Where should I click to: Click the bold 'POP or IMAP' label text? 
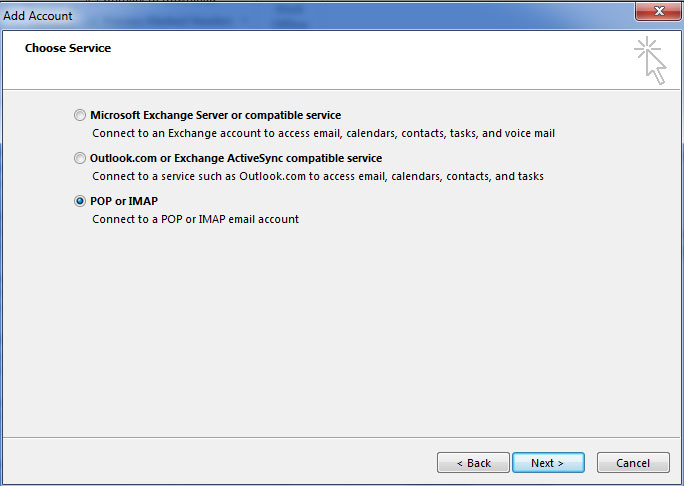124,201
